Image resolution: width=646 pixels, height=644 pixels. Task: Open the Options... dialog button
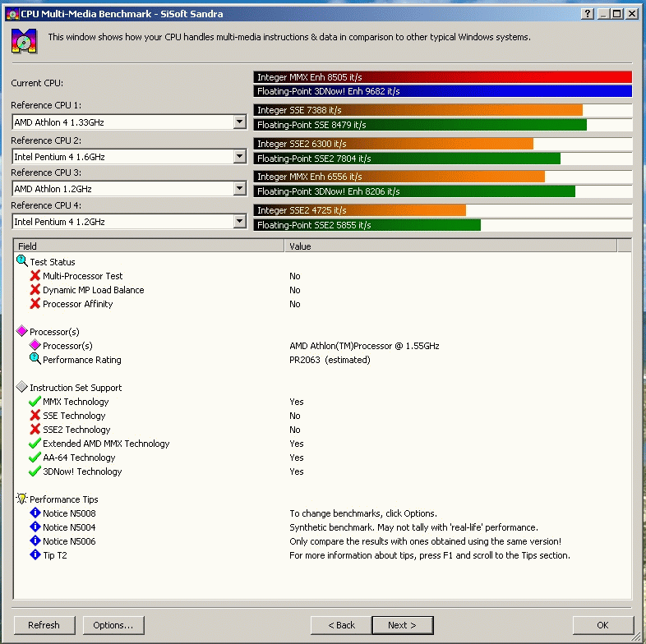113,625
